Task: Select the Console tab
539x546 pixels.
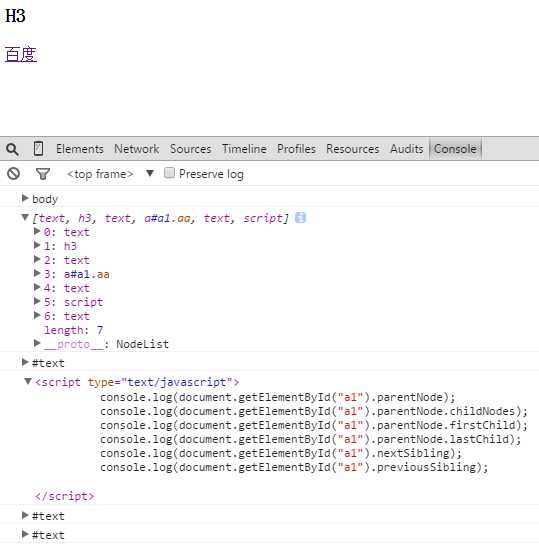Action: [455, 149]
